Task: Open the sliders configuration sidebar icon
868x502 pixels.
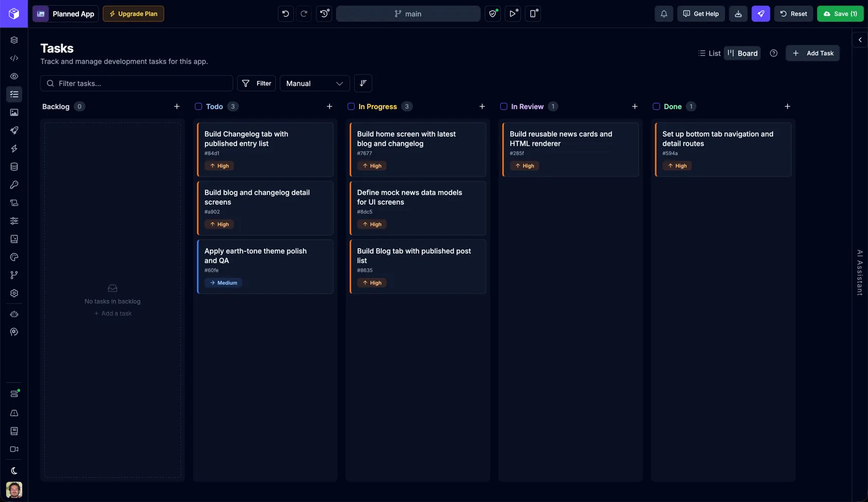Action: coord(14,221)
